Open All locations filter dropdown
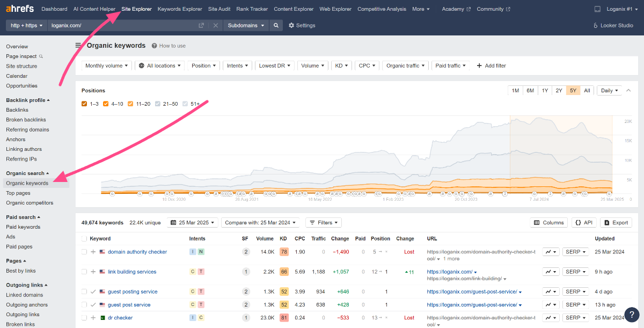The width and height of the screenshot is (644, 328). click(159, 65)
